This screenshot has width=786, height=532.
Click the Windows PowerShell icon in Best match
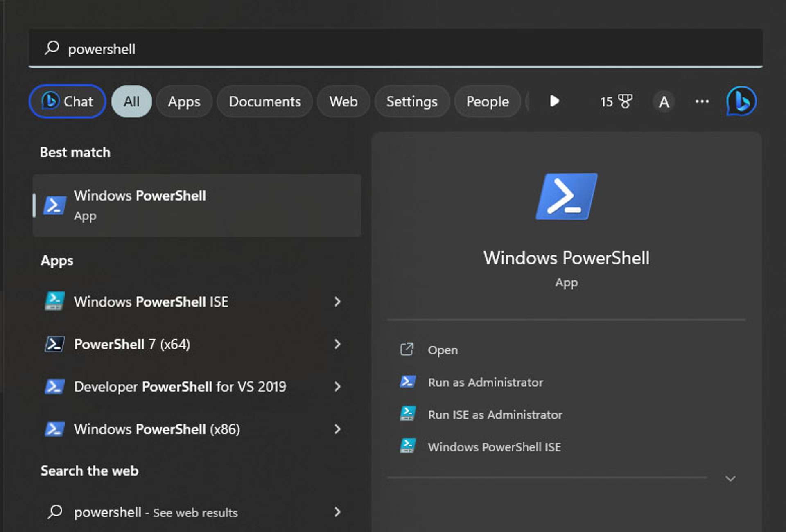54,205
